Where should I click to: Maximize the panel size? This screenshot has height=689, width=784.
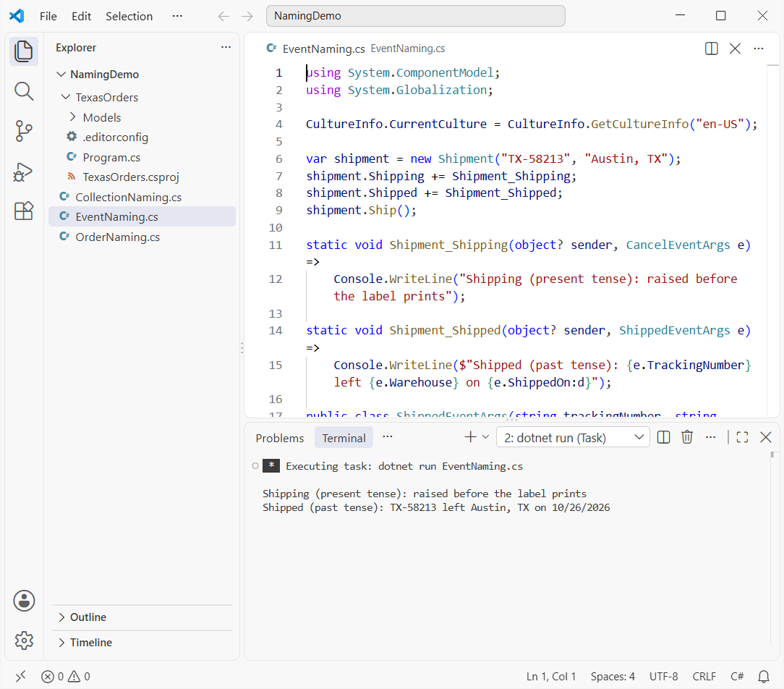743,437
